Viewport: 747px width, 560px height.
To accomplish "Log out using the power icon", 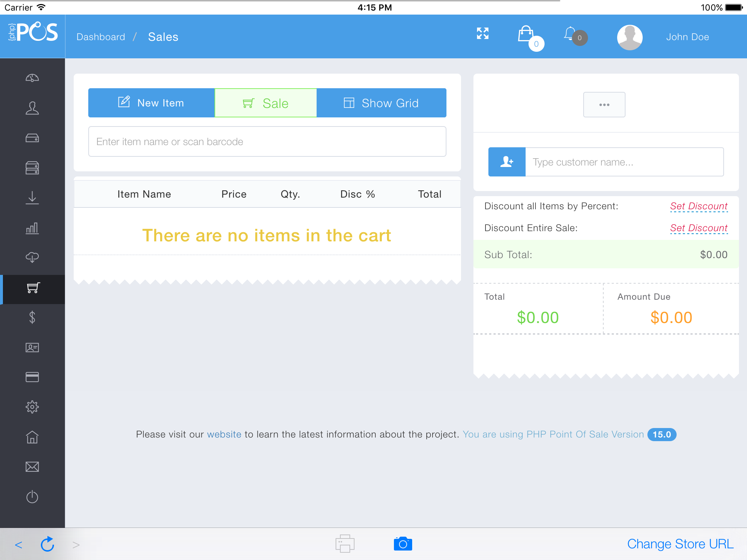I will 32,497.
